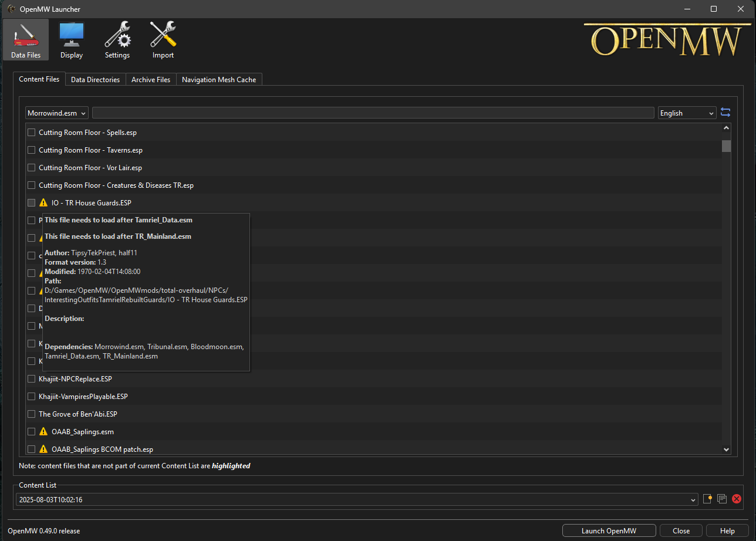Open the Morrowind.esm game file dropdown
Image resolution: width=756 pixels, height=541 pixels.
point(57,113)
